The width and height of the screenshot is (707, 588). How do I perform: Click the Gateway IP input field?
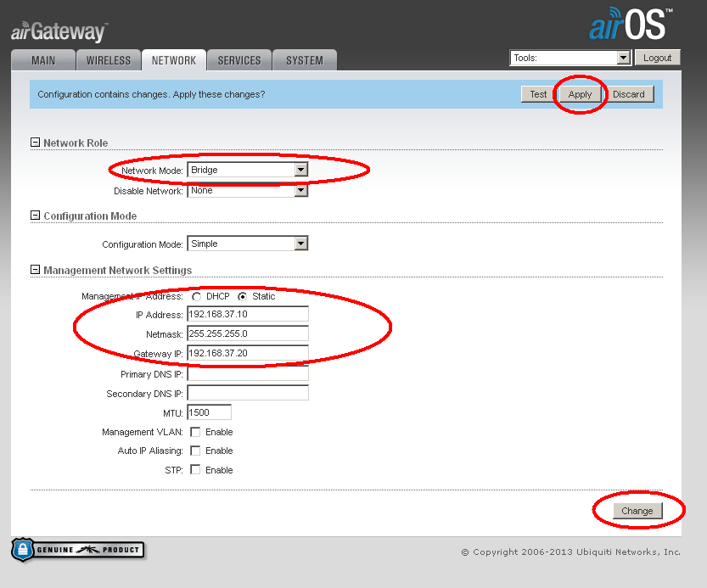[248, 353]
